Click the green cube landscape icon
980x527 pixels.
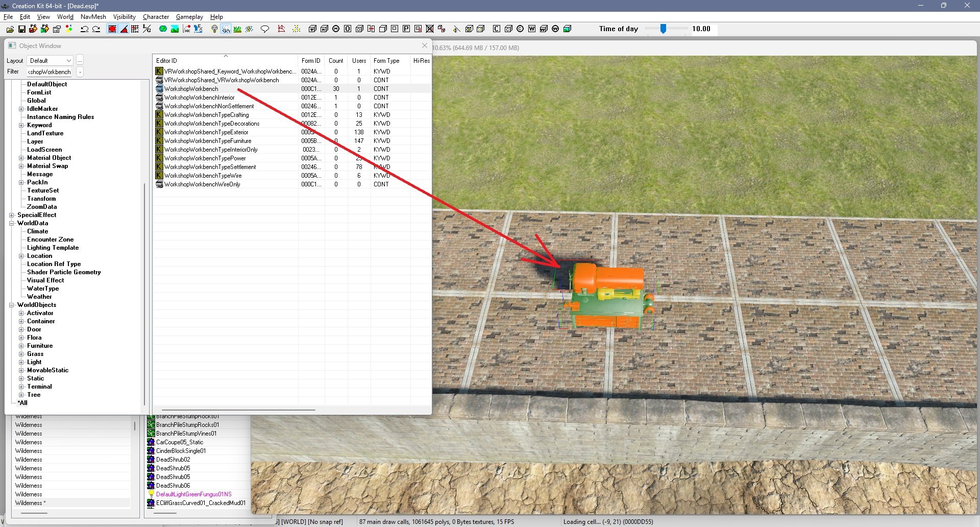567,29
